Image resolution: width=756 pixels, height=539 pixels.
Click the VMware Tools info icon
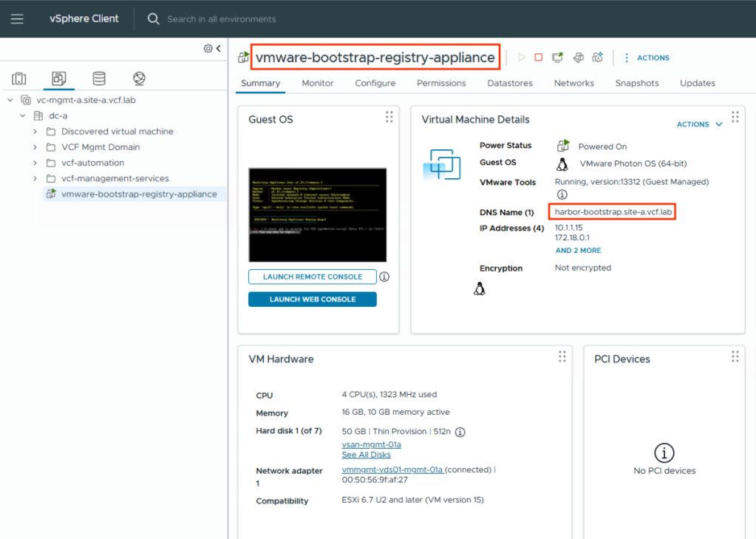pyautogui.click(x=562, y=194)
